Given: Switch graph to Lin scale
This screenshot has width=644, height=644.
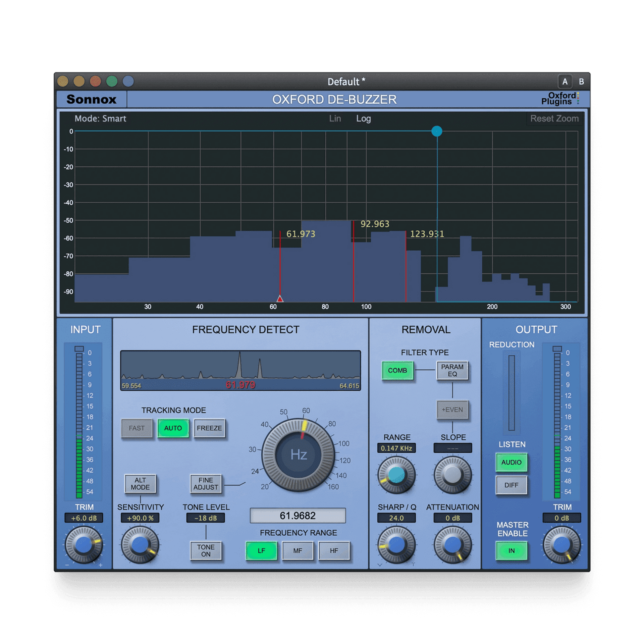Looking at the screenshot, I should [x=335, y=118].
